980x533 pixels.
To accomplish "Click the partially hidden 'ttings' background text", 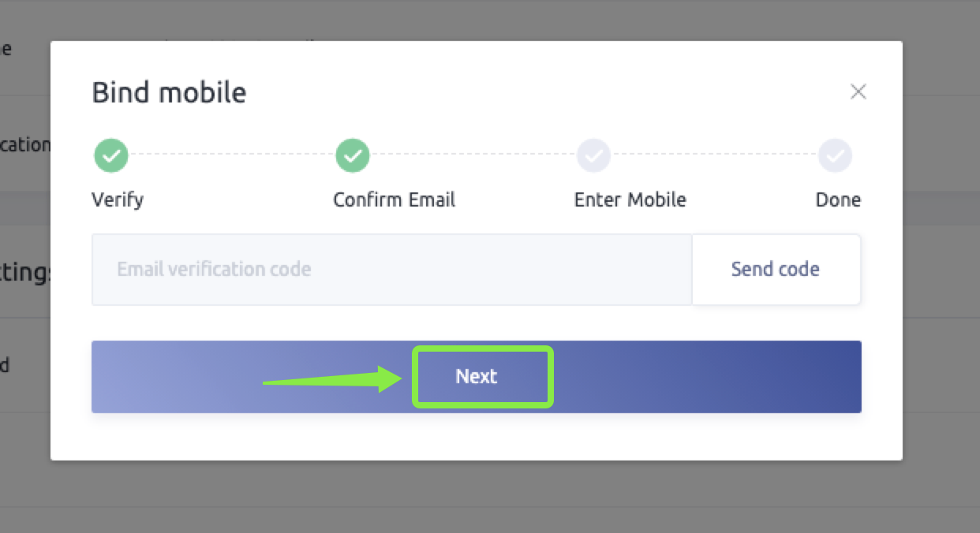I will pos(25,274).
